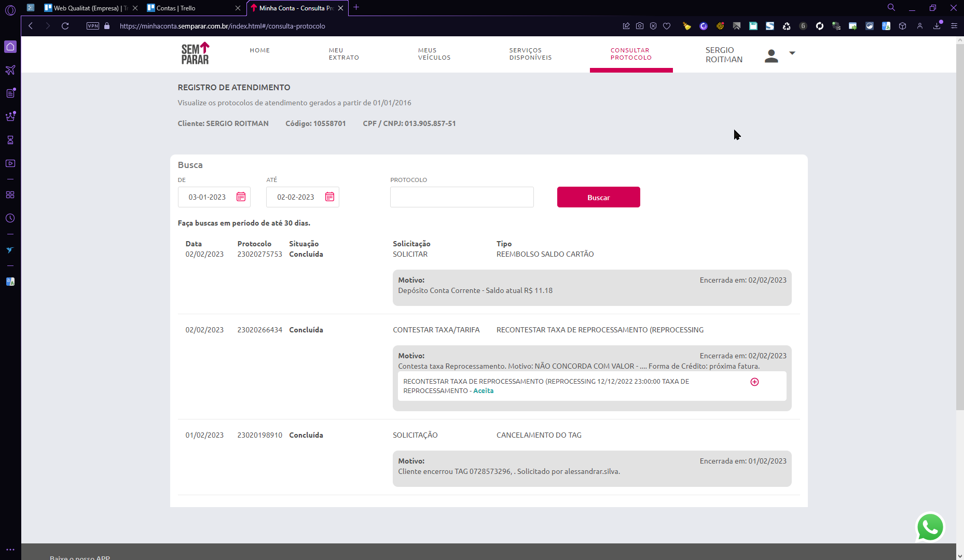
Task: Click the user profile avatar icon
Action: pyautogui.click(x=771, y=55)
